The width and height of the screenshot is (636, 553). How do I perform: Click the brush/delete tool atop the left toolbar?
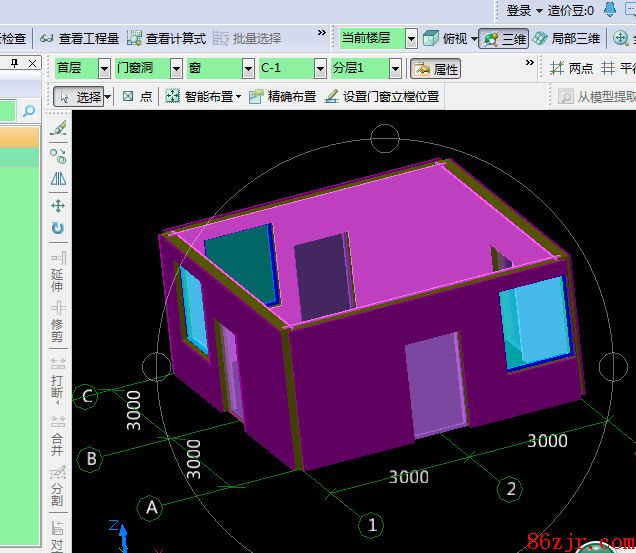click(x=58, y=129)
